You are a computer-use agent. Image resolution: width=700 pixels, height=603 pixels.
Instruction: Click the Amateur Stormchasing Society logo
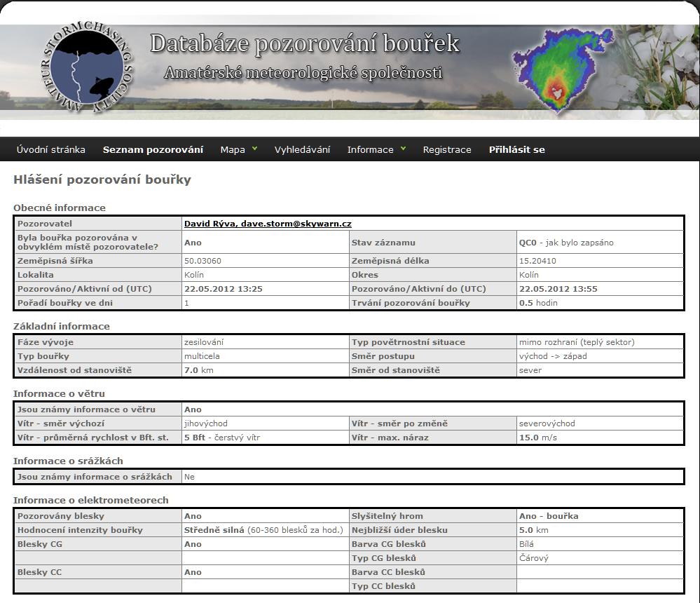pyautogui.click(x=87, y=66)
